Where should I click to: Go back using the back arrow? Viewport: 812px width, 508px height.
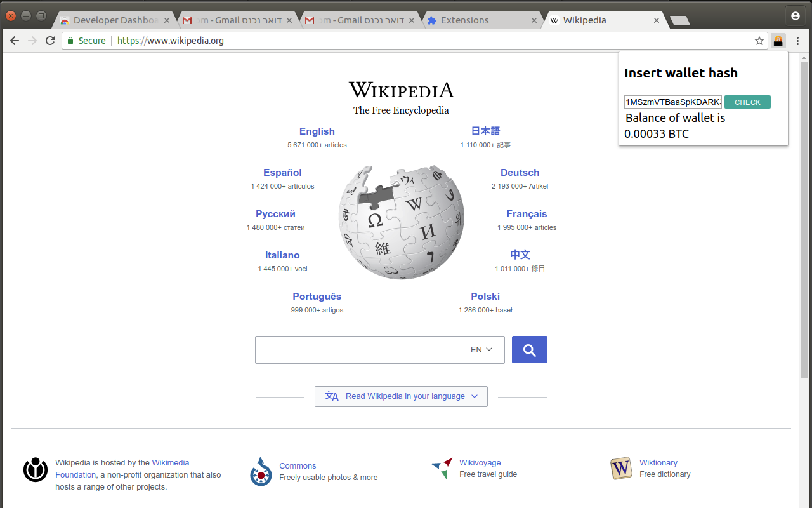15,41
